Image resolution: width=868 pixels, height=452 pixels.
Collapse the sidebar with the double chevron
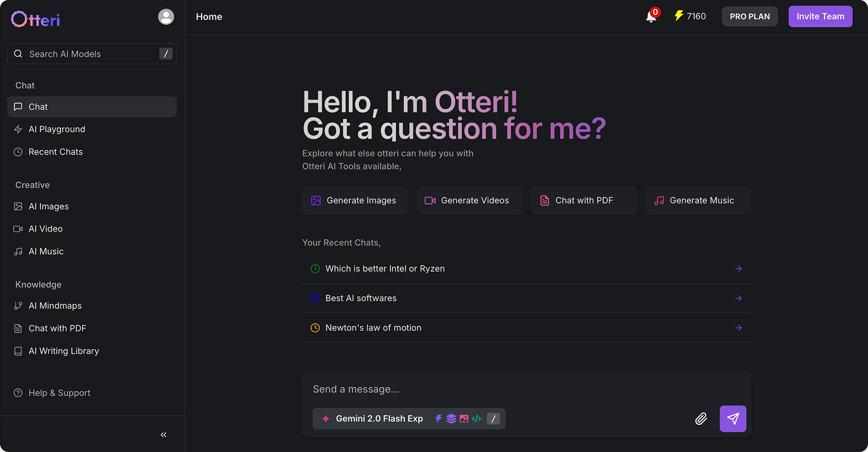(162, 434)
